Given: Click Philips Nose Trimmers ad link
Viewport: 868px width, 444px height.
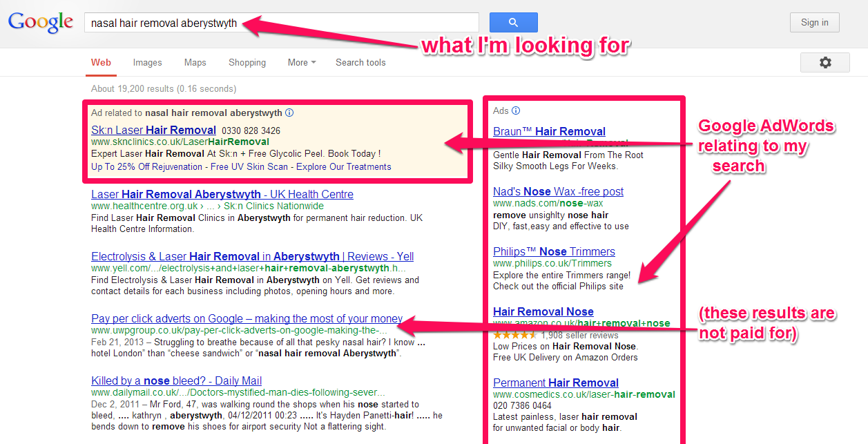Looking at the screenshot, I should click(x=554, y=251).
